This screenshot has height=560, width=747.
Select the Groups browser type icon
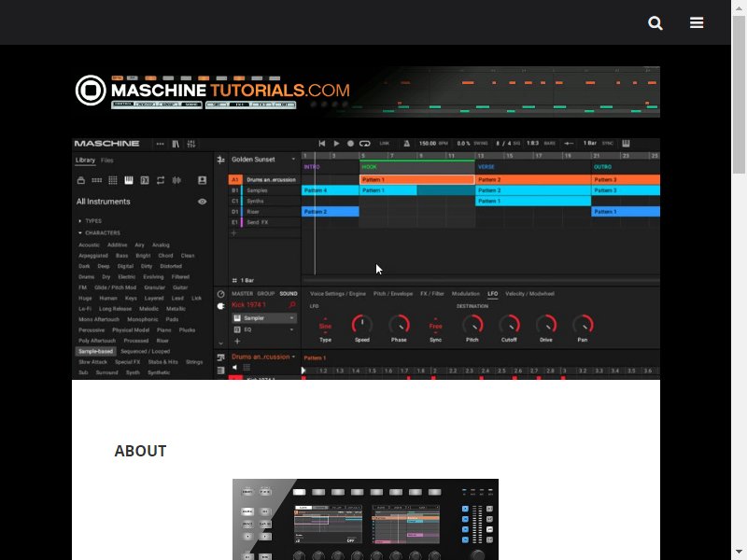click(97, 180)
